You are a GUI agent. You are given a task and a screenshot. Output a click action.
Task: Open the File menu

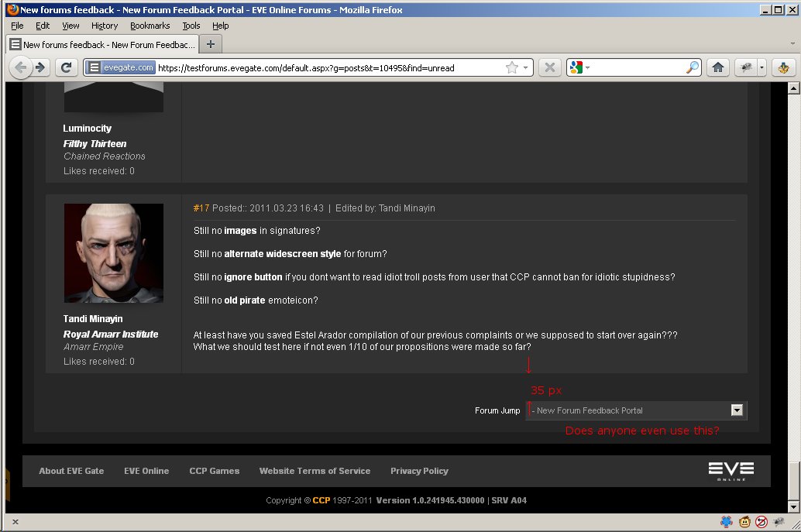coord(17,26)
